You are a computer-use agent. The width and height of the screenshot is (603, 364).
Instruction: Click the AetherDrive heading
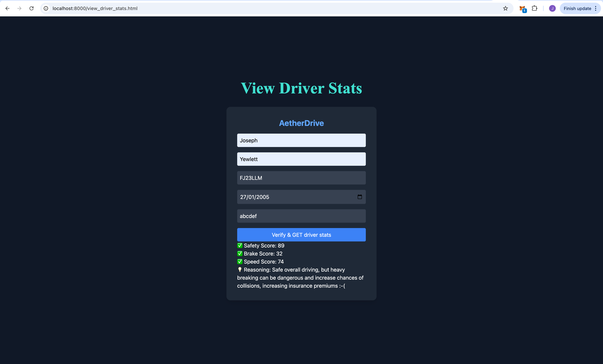(x=301, y=123)
